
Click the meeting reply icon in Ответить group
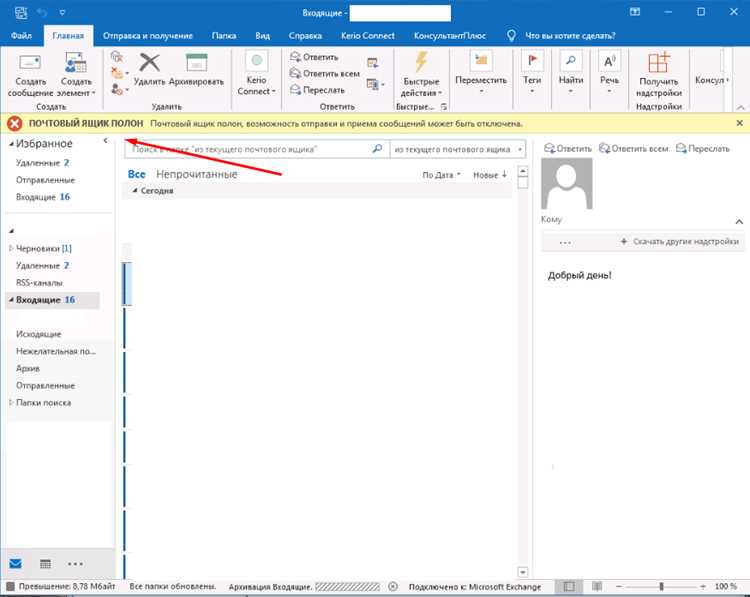pyautogui.click(x=373, y=63)
